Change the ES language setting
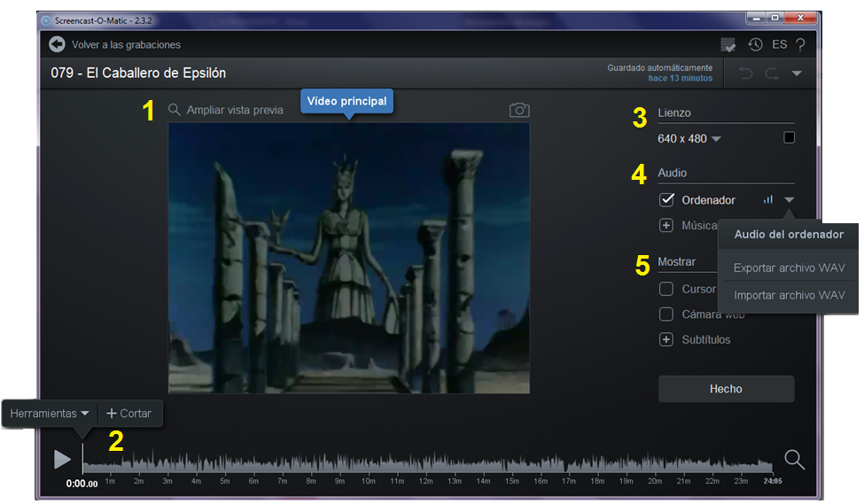The image size is (864, 504). click(779, 44)
